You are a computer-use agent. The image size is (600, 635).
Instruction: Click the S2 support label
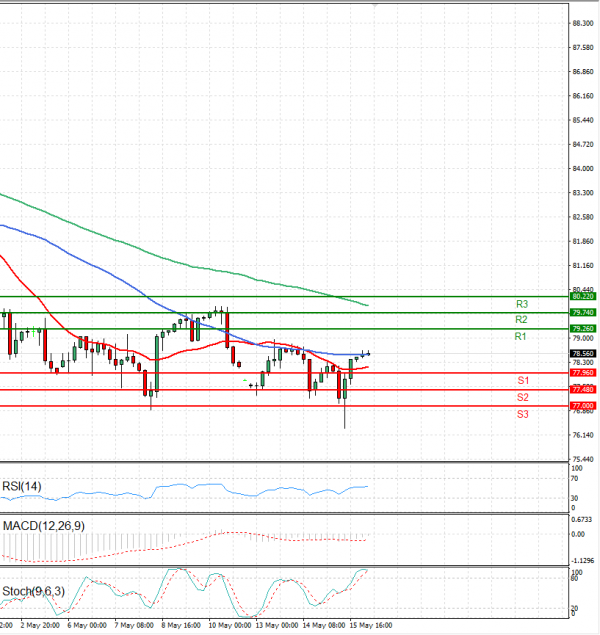[x=523, y=397]
